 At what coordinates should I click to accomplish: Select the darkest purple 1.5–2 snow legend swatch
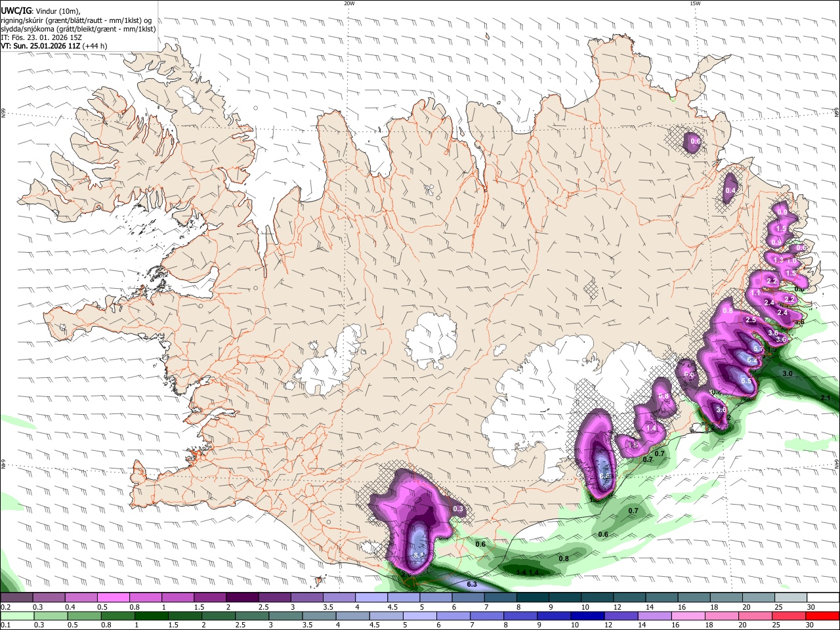point(242,598)
